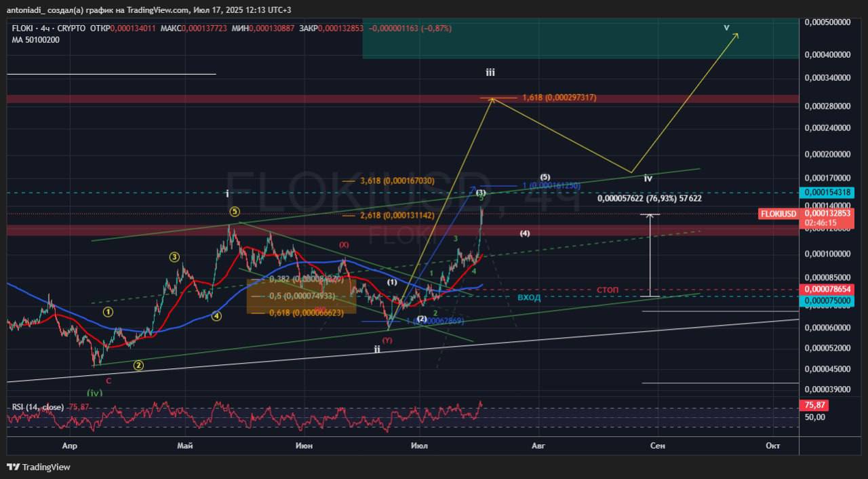The width and height of the screenshot is (868, 479).
Task: Click the red wave label (Y)
Action: coord(387,340)
